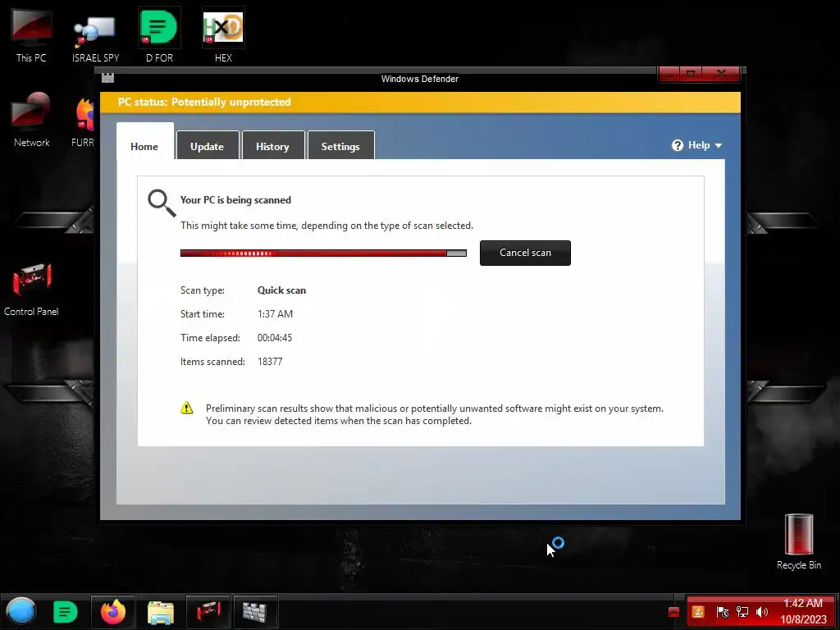Launch Firefox from taskbar
This screenshot has height=630, width=840.
tap(113, 611)
